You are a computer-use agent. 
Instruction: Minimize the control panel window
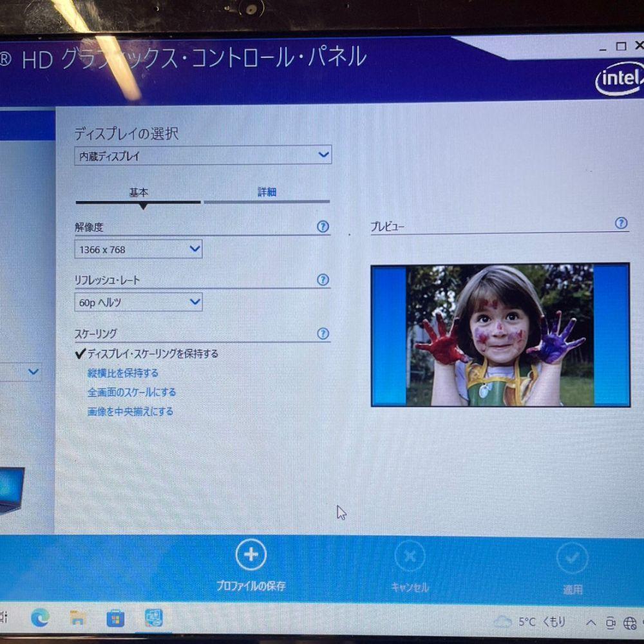[603, 49]
